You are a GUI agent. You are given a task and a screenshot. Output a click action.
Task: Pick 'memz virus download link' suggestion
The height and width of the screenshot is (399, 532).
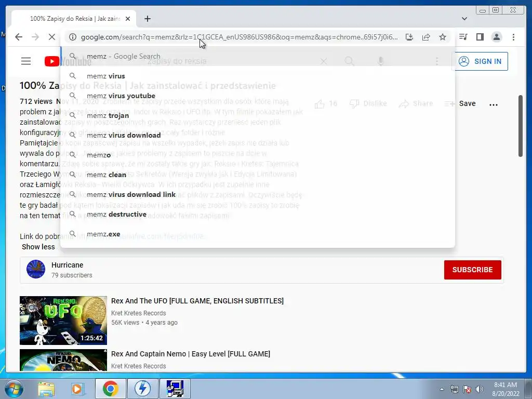tap(258, 194)
